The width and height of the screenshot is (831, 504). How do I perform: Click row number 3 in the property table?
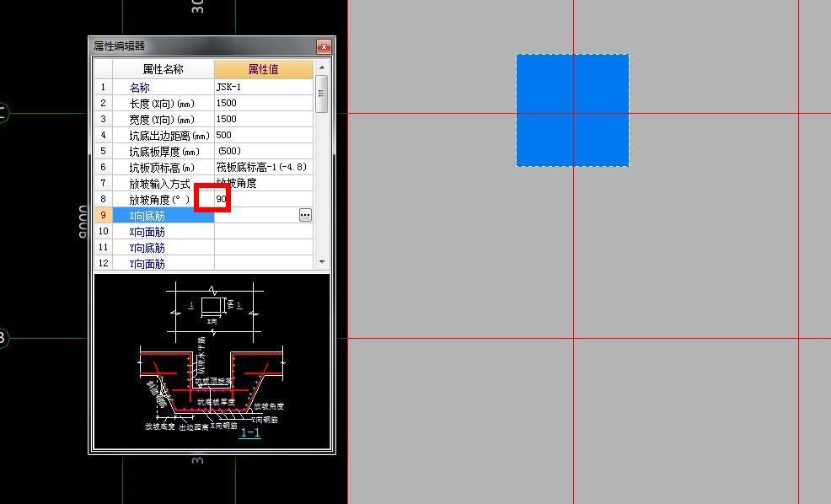pos(104,119)
